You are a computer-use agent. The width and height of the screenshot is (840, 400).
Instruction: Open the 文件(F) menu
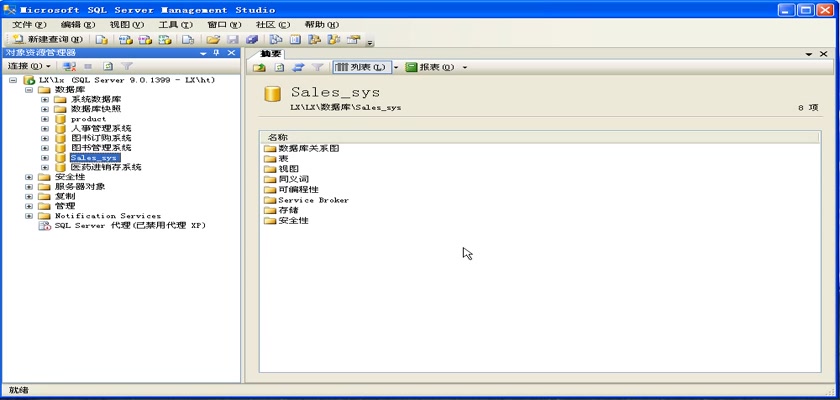pyautogui.click(x=29, y=25)
